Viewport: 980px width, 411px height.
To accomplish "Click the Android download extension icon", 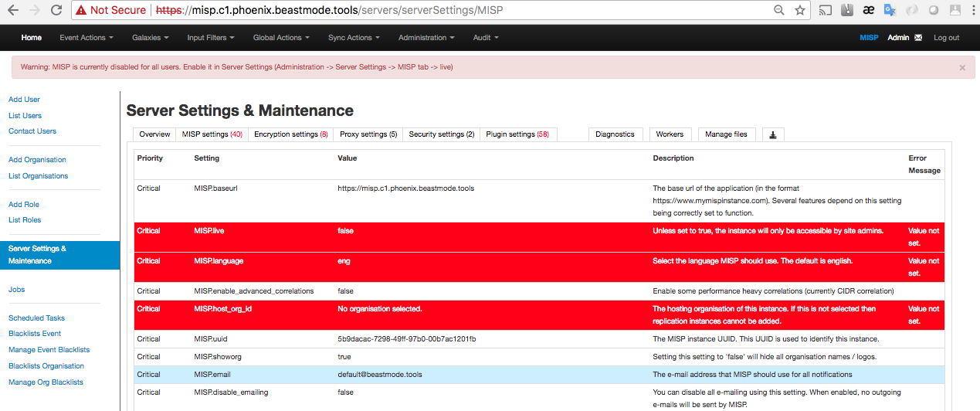I will [956, 11].
